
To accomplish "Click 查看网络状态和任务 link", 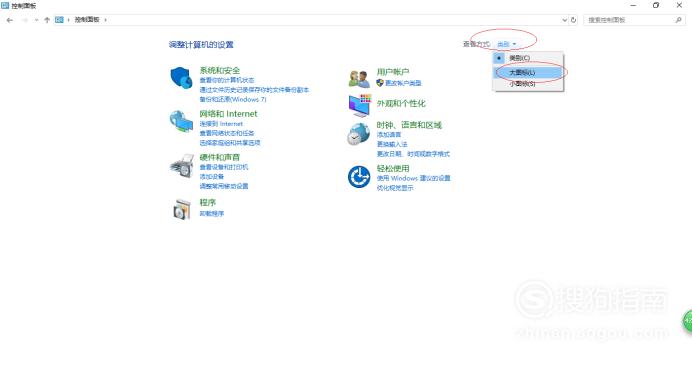I will tap(227, 133).
